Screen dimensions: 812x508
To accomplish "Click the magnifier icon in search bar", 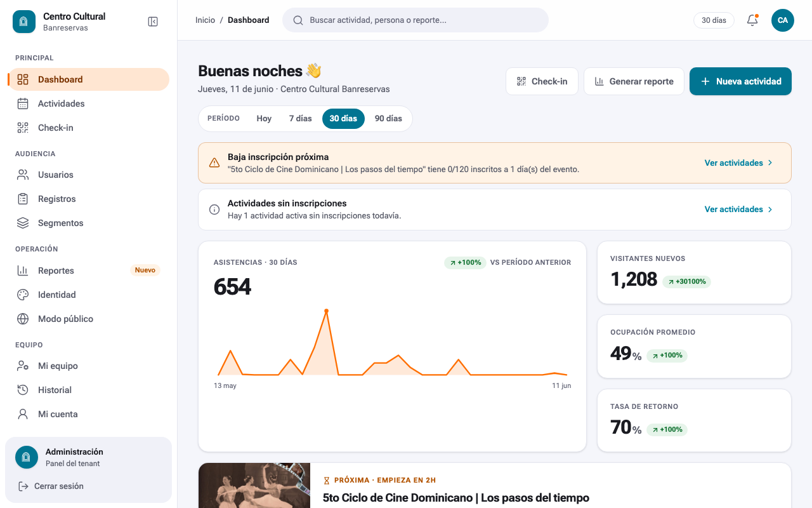I will tap(298, 20).
